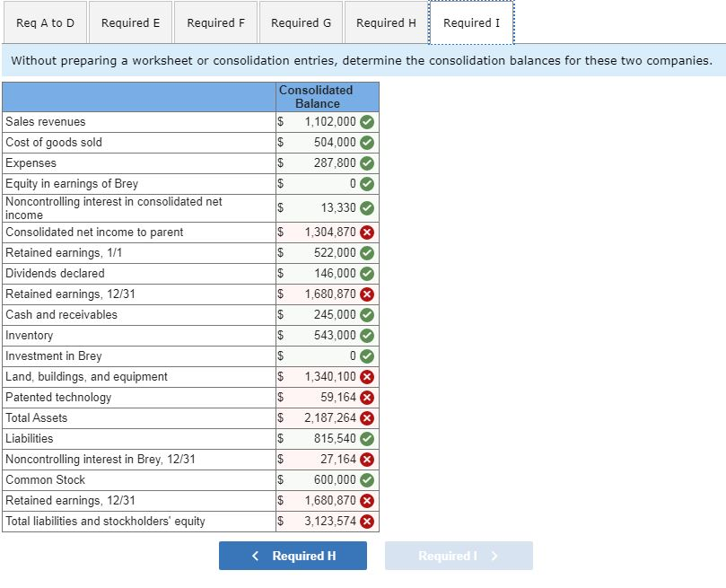726x588 pixels.
Task: Switch to the Required E tab
Action: point(130,22)
